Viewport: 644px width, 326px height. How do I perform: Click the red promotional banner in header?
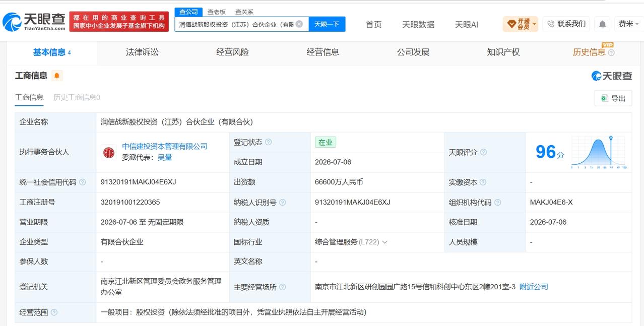(119, 21)
